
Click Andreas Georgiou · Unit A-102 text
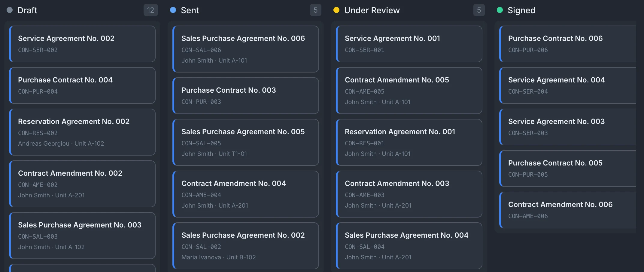click(x=61, y=144)
